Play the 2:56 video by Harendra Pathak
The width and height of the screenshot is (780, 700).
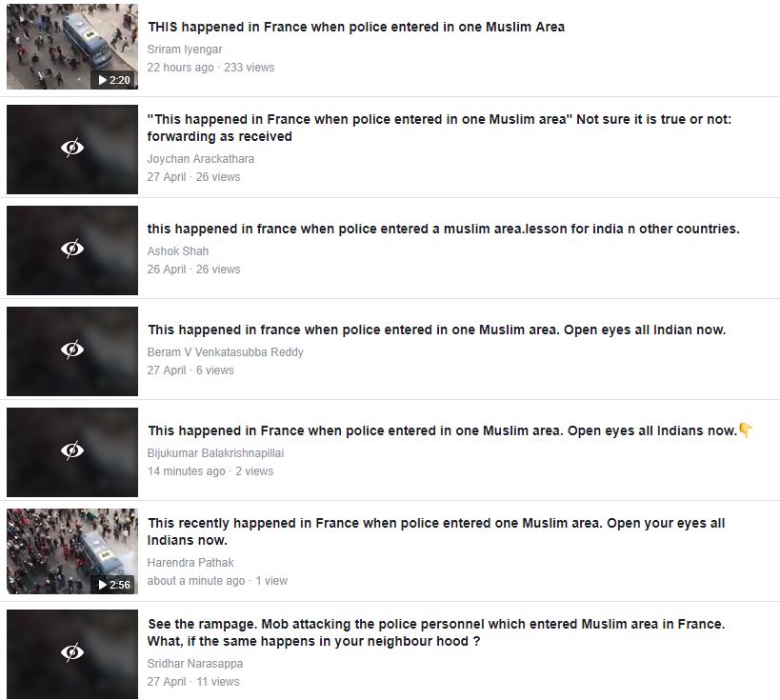[114, 585]
